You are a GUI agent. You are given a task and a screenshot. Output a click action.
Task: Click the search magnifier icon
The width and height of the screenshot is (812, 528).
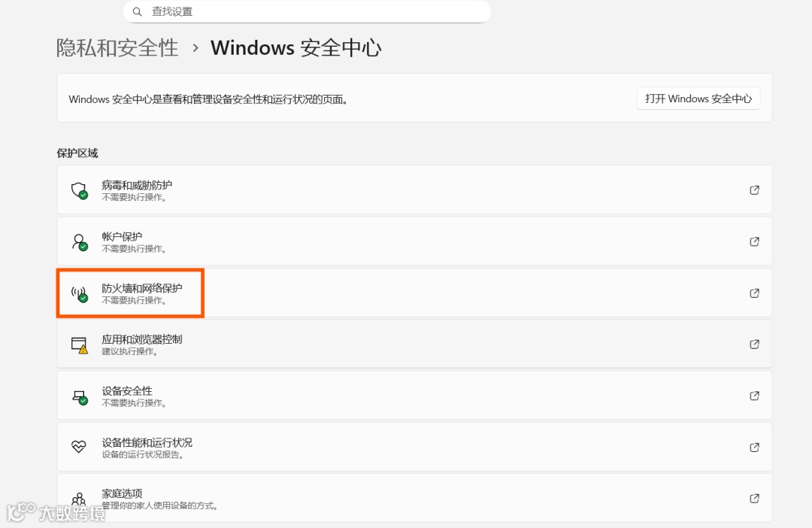(x=138, y=11)
